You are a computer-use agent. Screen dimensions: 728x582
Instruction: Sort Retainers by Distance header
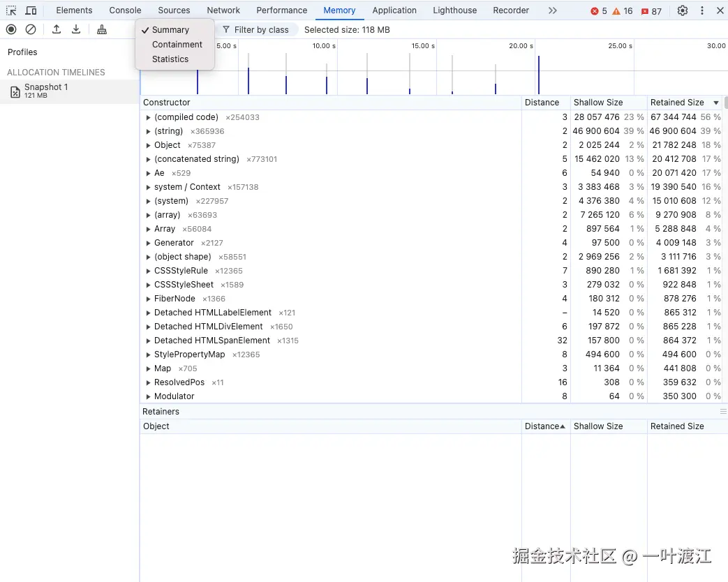point(546,426)
